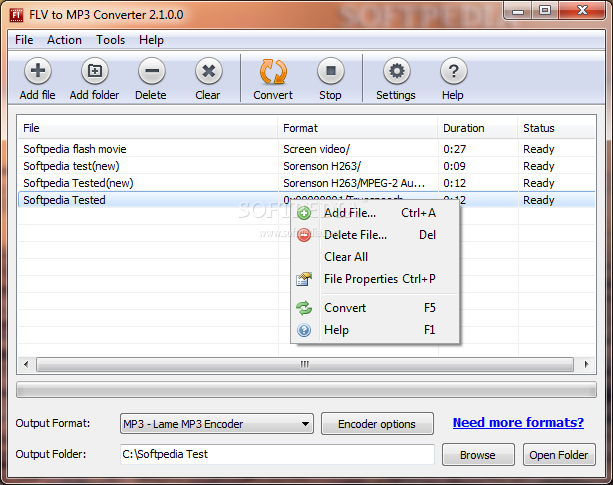The width and height of the screenshot is (613, 485).
Task: Click the Open Folder button
Action: 559,455
